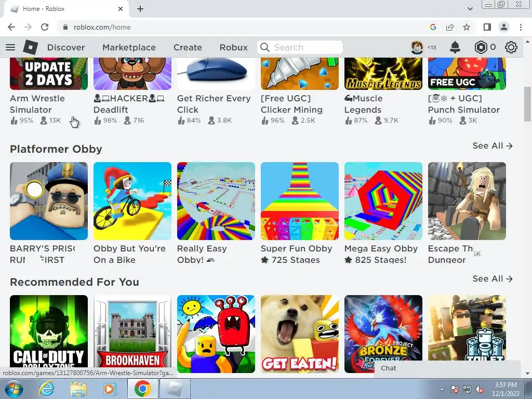Screen dimensions: 532x399
Task: Open the notifications bell
Action: [x=455, y=47]
